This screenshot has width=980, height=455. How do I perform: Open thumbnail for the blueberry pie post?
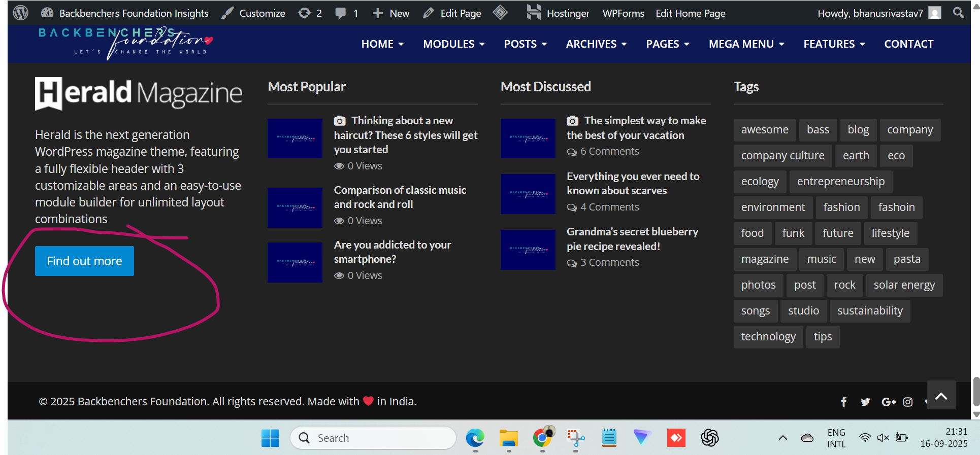click(528, 250)
